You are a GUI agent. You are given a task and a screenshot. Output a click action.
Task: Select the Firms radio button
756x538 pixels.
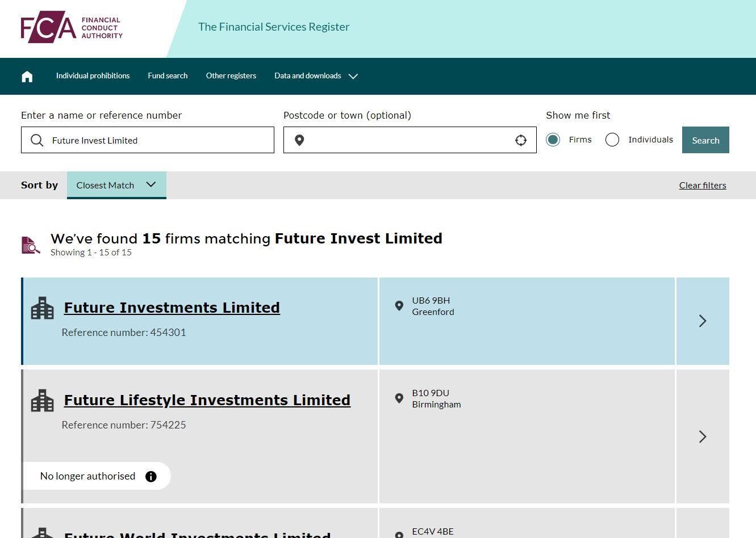point(553,140)
